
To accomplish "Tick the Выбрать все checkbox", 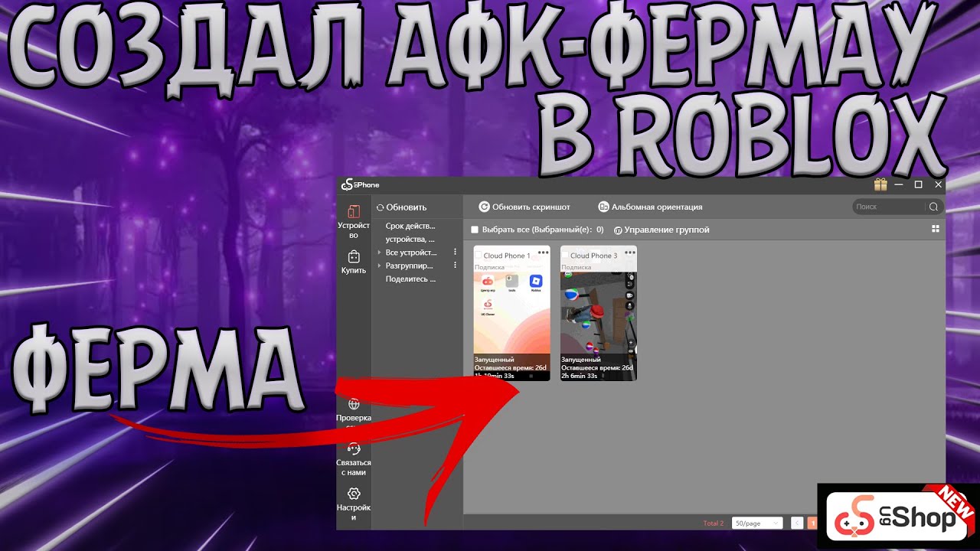I will click(475, 230).
